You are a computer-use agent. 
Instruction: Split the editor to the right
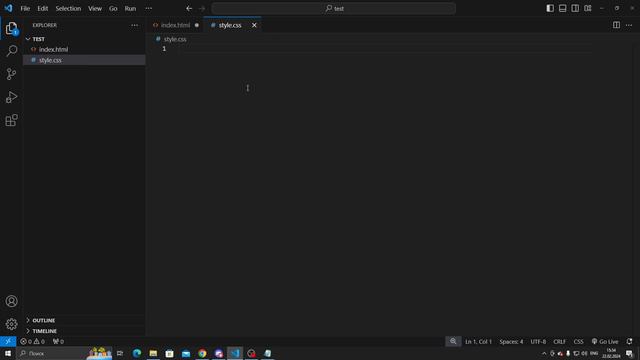point(616,25)
